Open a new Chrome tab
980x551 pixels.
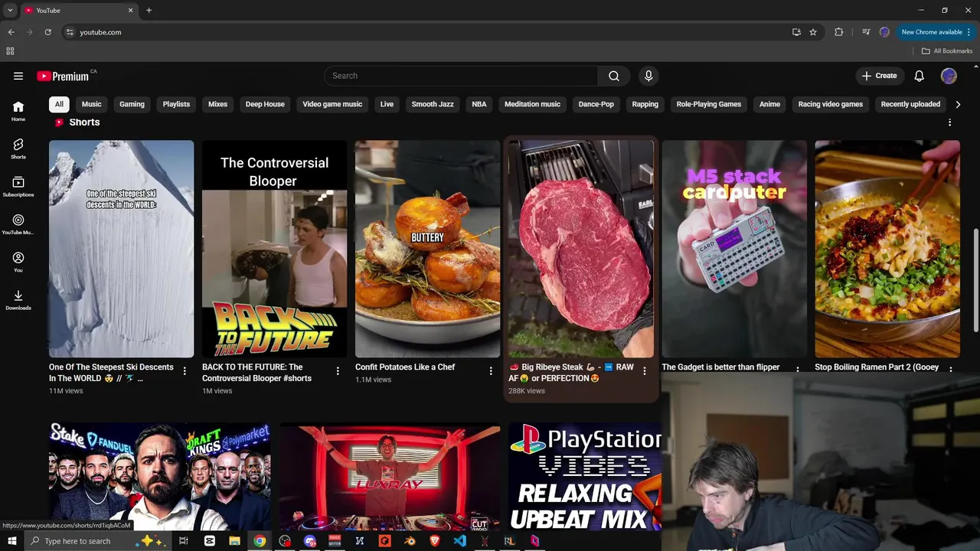click(149, 11)
